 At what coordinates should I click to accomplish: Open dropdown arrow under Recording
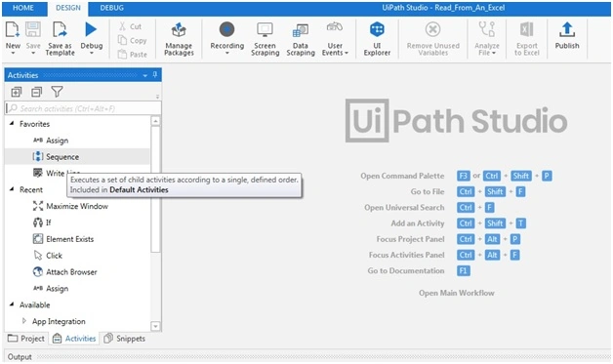point(226,53)
